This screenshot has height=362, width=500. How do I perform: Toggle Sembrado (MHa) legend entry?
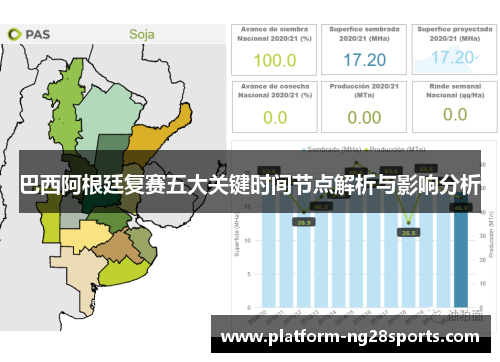[331, 149]
